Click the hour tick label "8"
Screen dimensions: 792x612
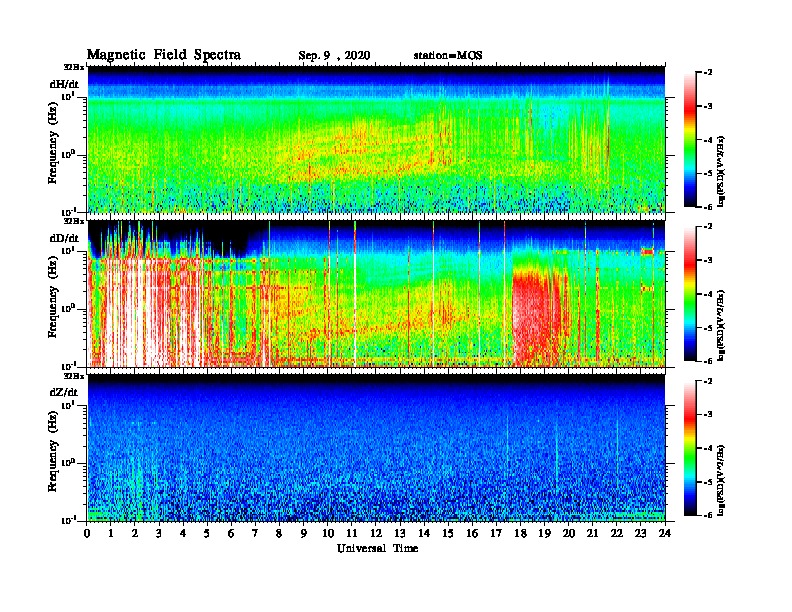280,534
